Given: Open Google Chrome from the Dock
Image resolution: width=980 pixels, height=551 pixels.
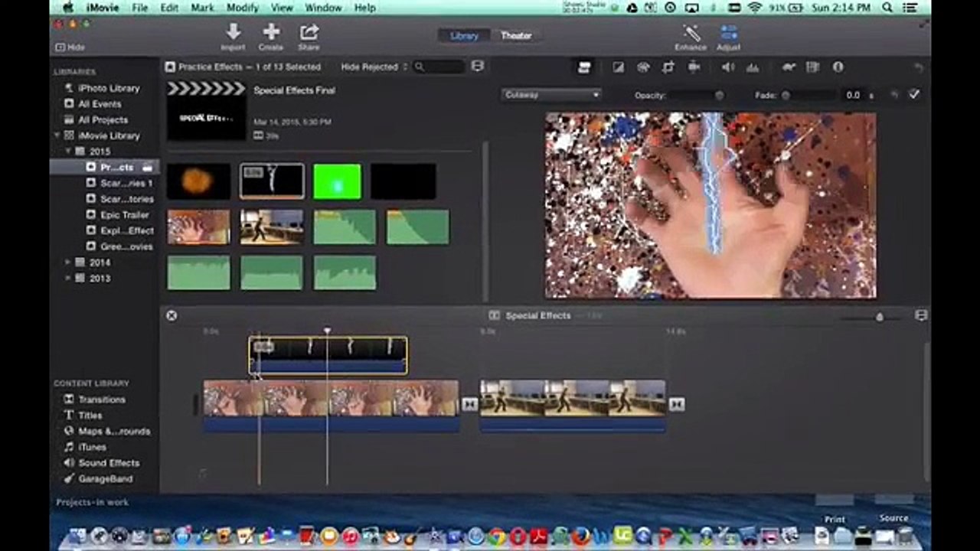Looking at the screenshot, I should pos(496,536).
